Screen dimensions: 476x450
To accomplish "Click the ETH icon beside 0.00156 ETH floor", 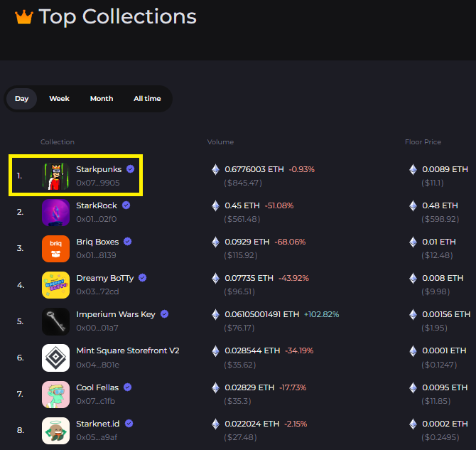I will pos(413,314).
